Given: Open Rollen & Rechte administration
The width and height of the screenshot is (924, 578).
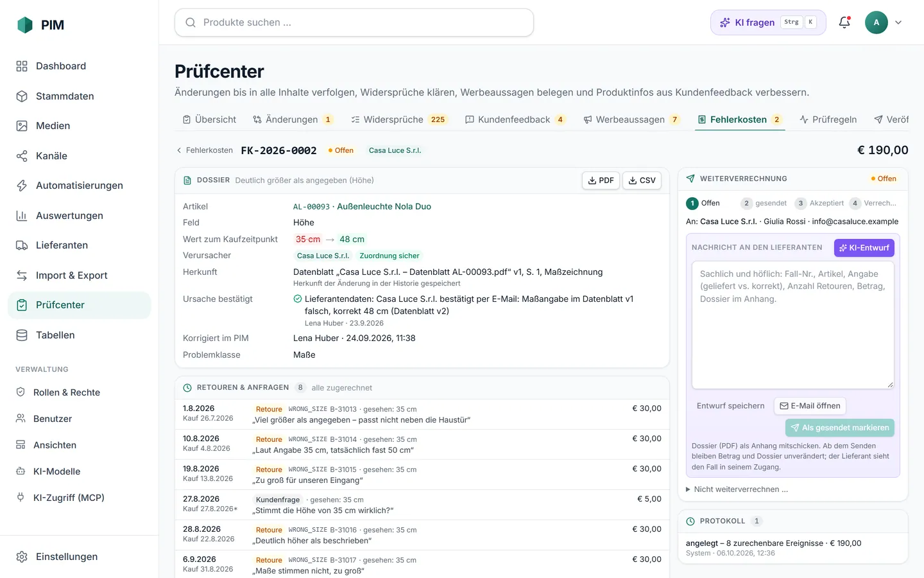Looking at the screenshot, I should point(80,392).
